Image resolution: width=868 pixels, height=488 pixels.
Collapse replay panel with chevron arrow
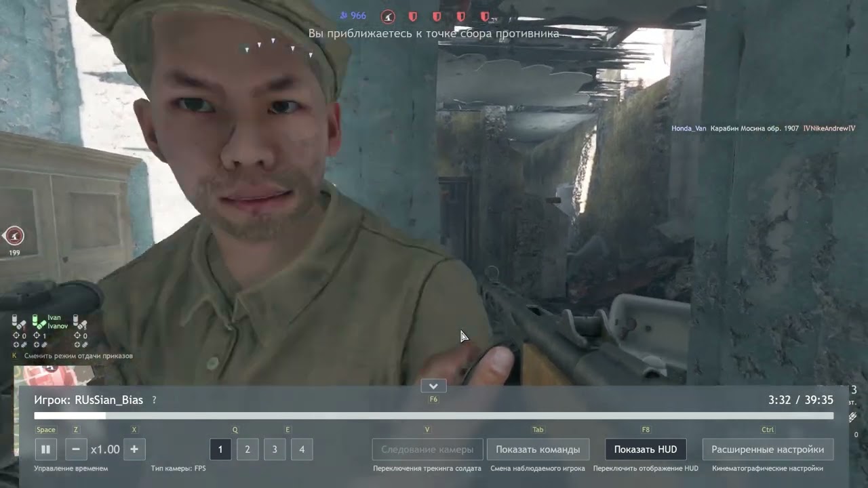[x=433, y=386]
